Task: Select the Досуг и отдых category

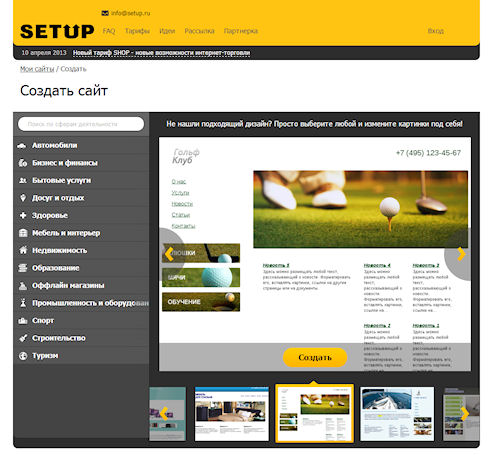Action: (81, 198)
